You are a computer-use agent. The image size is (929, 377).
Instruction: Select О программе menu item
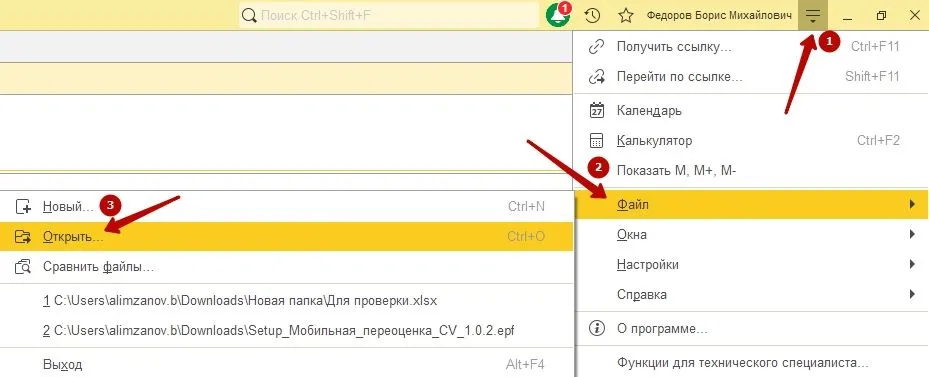pyautogui.click(x=751, y=328)
